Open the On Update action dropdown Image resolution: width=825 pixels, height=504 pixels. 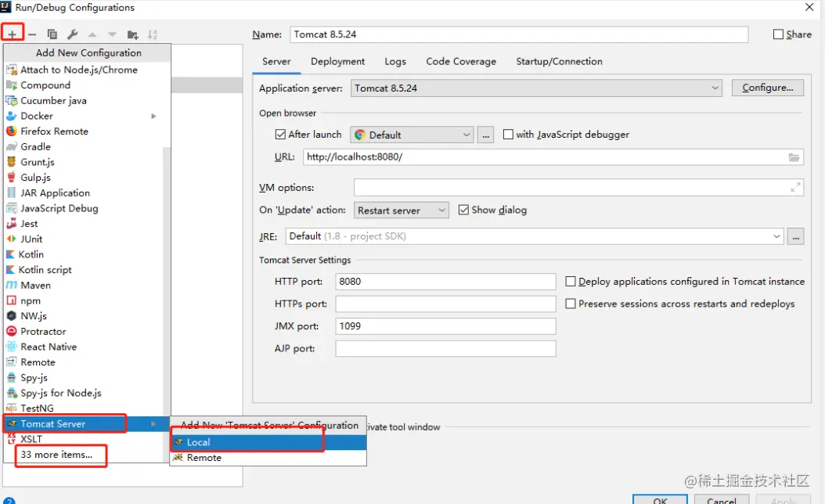(402, 211)
